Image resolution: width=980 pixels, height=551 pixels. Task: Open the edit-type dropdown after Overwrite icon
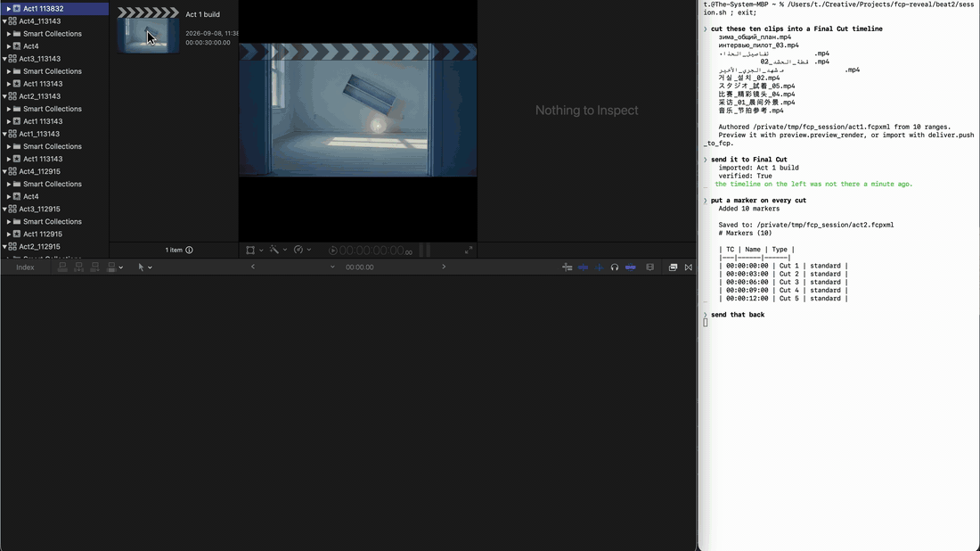click(120, 267)
